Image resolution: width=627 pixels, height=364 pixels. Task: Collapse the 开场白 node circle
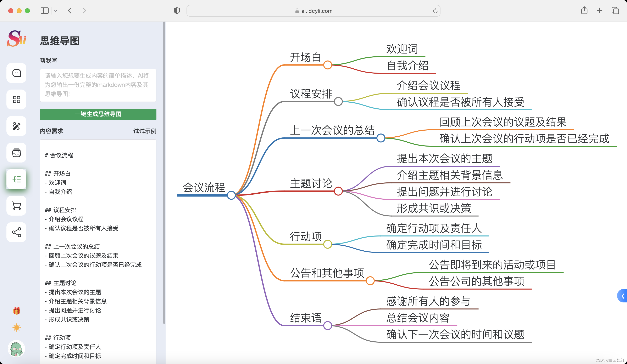(x=328, y=65)
